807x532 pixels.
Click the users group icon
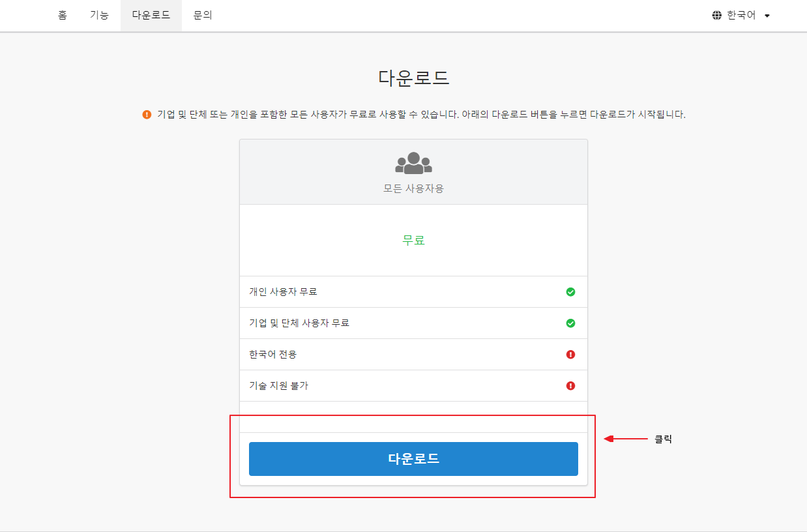(x=413, y=163)
